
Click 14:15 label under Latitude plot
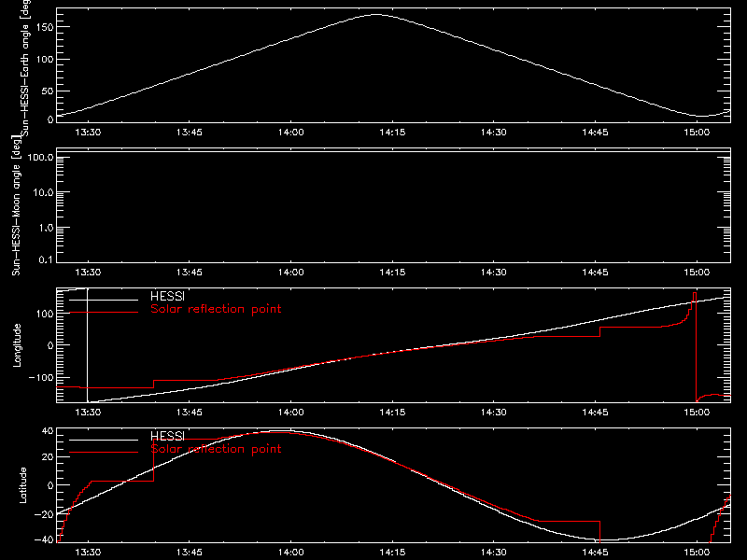tap(392, 553)
